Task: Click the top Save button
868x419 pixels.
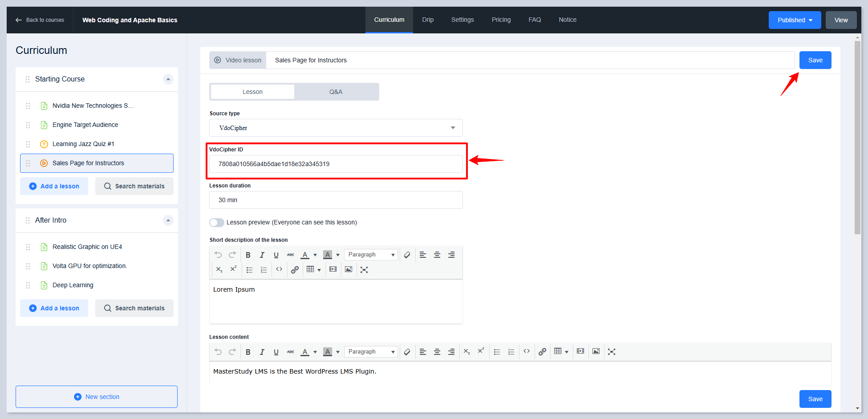Action: 815,60
